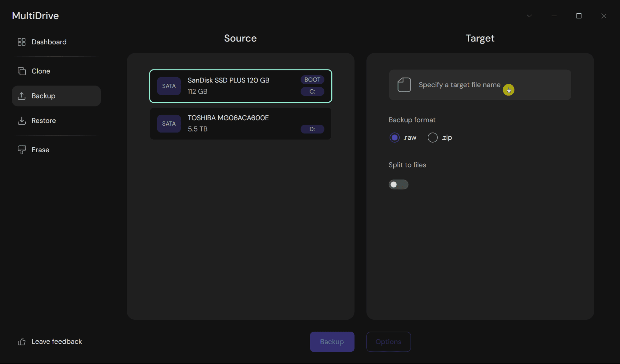Click the thumbs-up icon next to Leave feedback
The height and width of the screenshot is (364, 620).
(x=21, y=341)
